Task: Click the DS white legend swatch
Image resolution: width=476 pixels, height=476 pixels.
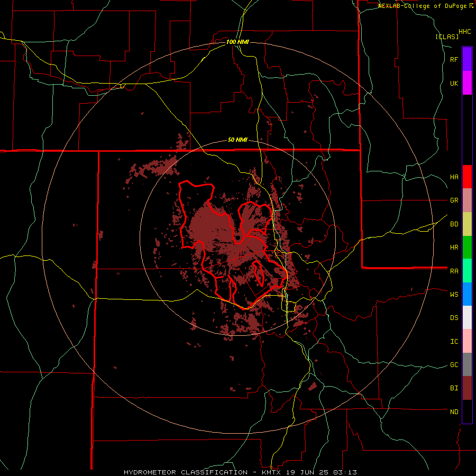Action: (x=467, y=317)
